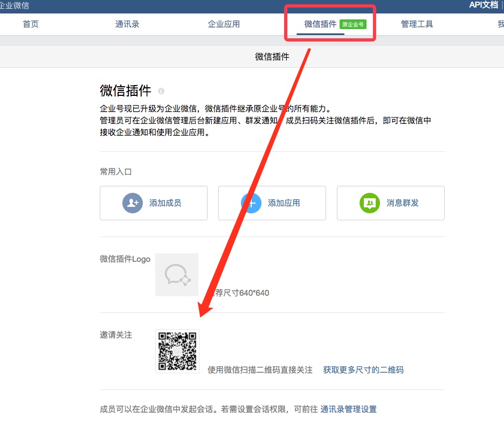
Task: Open the 添加应用 entry text
Action: coord(284,203)
